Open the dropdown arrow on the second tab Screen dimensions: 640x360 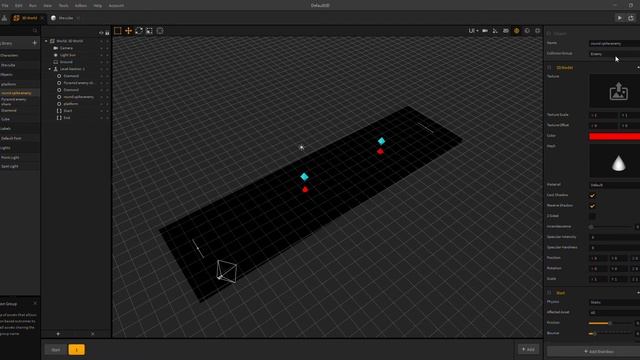(x=78, y=18)
